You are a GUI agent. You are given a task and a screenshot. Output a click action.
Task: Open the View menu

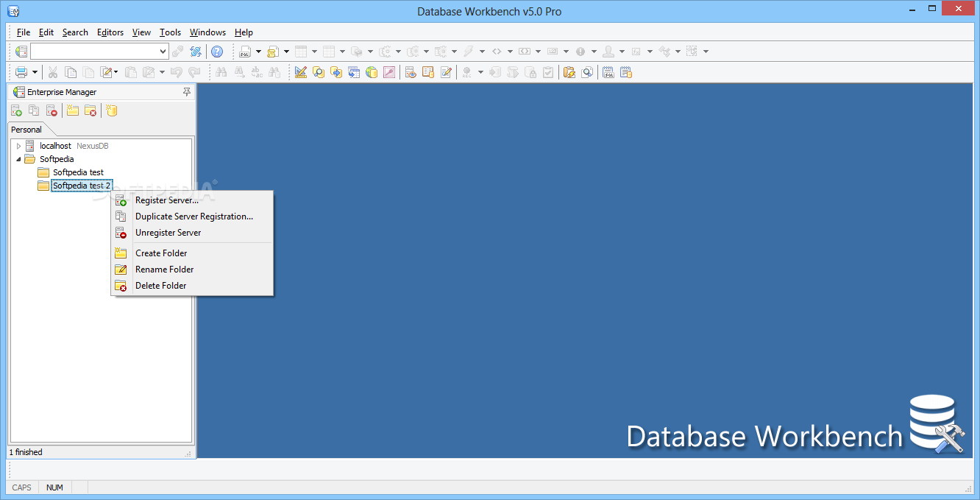tap(141, 32)
